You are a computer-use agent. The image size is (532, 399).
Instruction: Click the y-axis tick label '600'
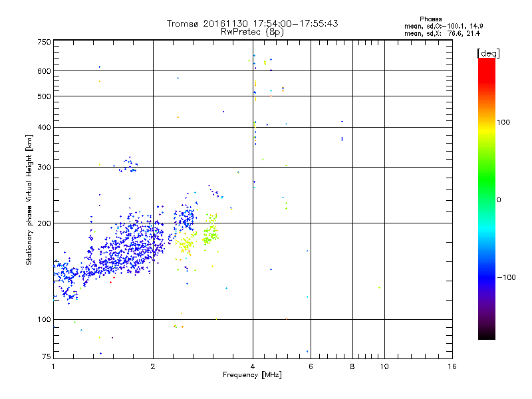click(x=44, y=71)
